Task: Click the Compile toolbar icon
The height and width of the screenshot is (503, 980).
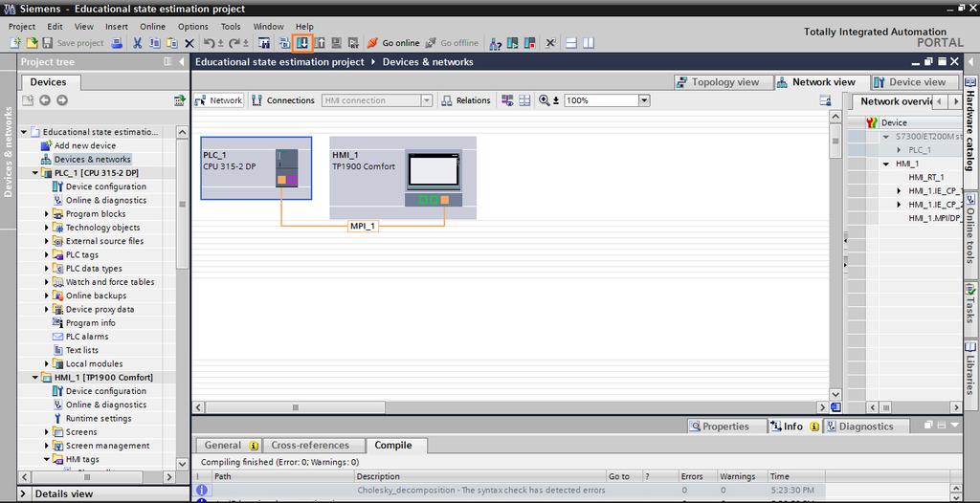Action: click(x=283, y=43)
